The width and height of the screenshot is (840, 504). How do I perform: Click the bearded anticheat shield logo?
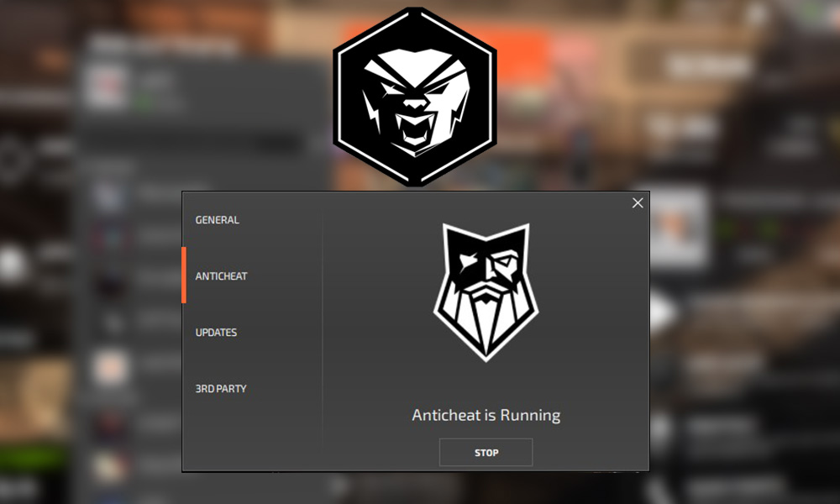[x=486, y=292]
